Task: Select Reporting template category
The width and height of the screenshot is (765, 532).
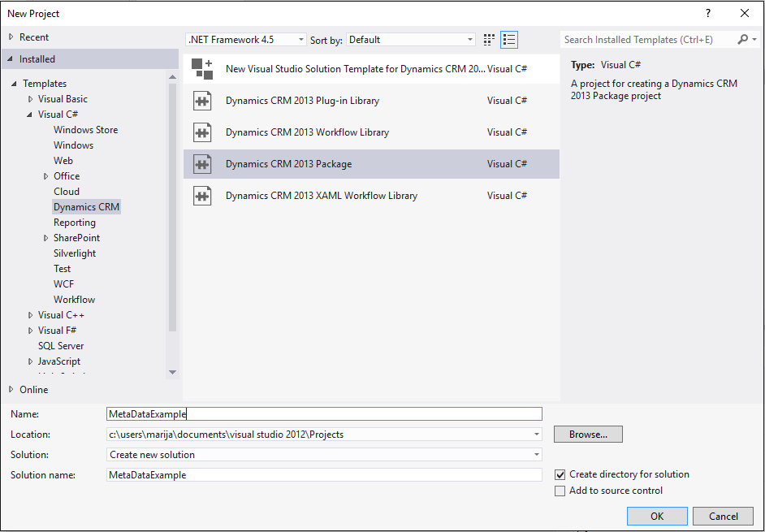Action: tap(75, 223)
